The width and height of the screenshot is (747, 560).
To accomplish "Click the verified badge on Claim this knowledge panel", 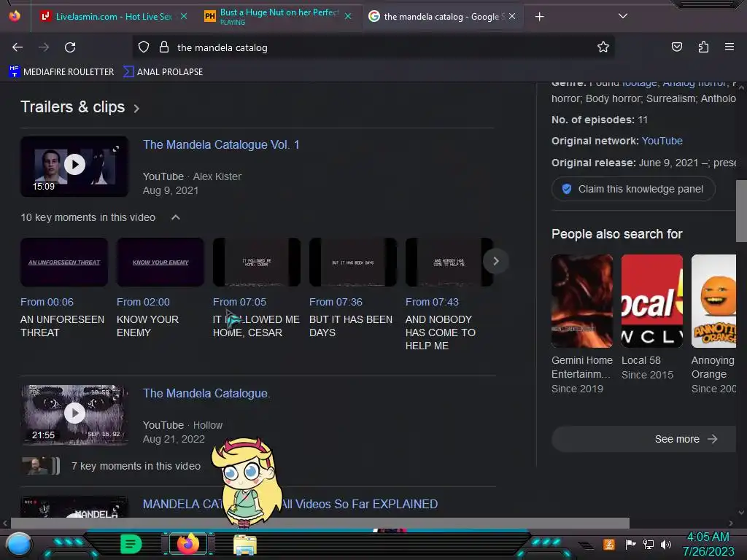I will [566, 189].
